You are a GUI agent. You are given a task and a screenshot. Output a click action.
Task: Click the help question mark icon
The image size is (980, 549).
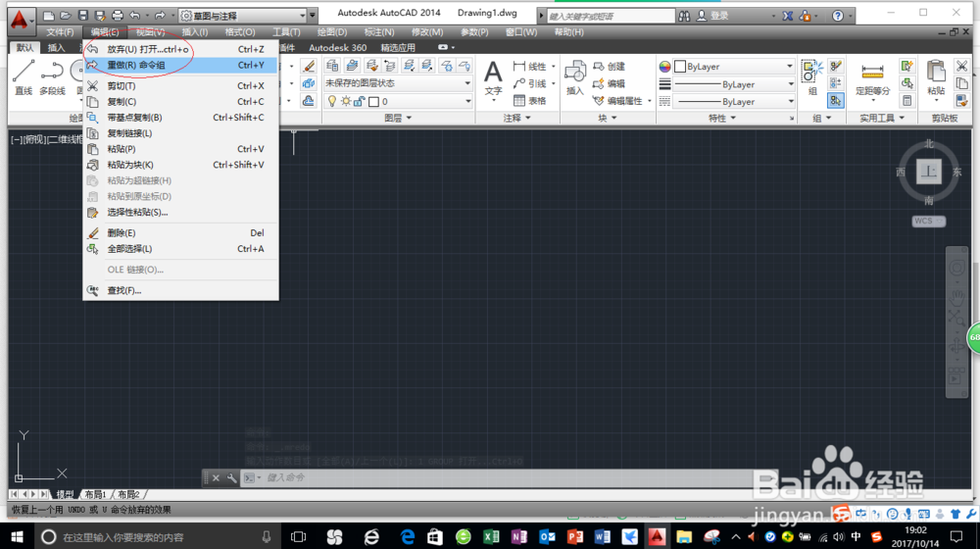[838, 16]
